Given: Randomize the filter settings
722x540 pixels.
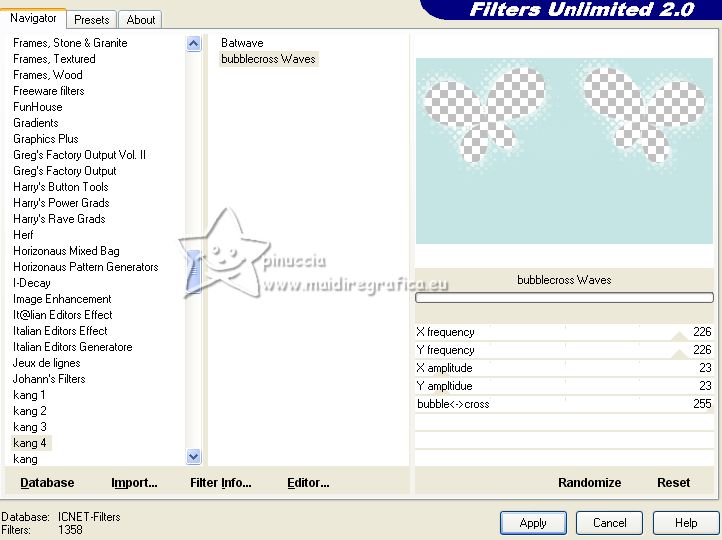Looking at the screenshot, I should 589,482.
